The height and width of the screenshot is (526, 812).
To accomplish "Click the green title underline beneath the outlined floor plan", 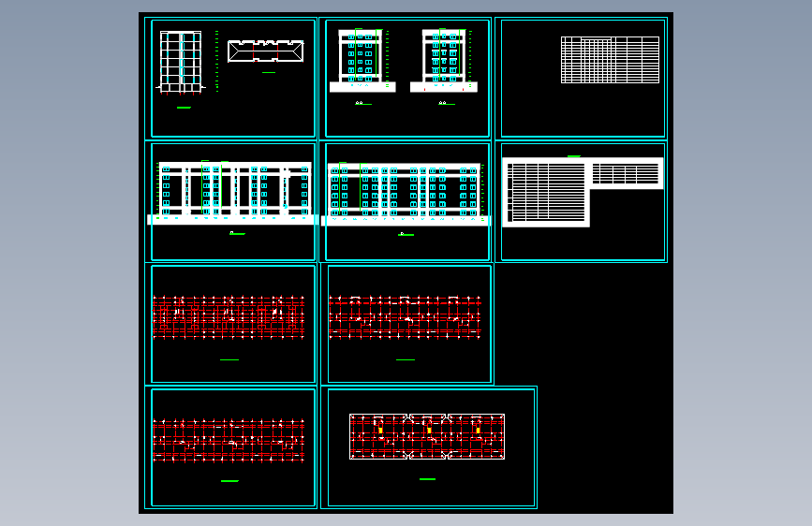I will click(427, 479).
